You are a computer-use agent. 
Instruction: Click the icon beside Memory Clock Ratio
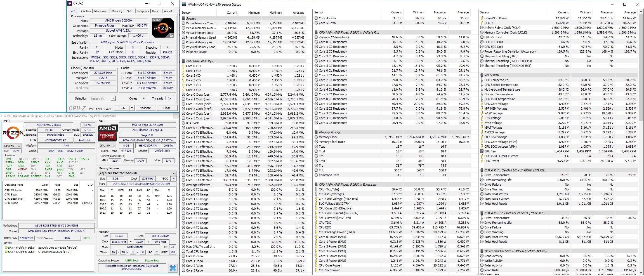point(316,142)
